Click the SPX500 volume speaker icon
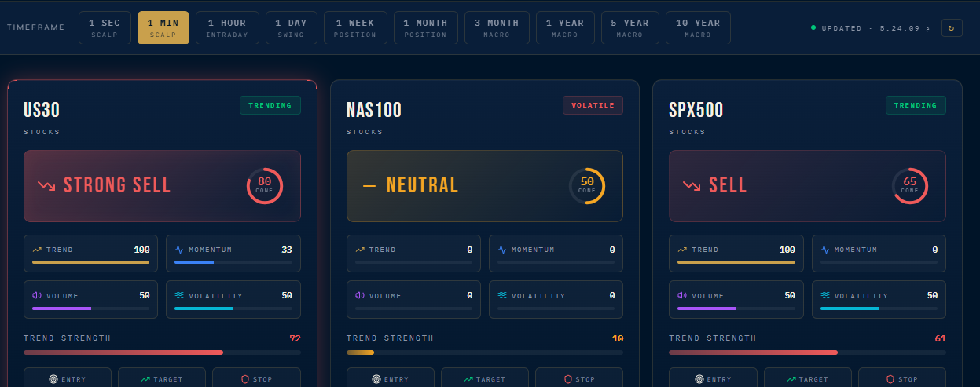Screen dimensions: 980x387 coord(682,296)
